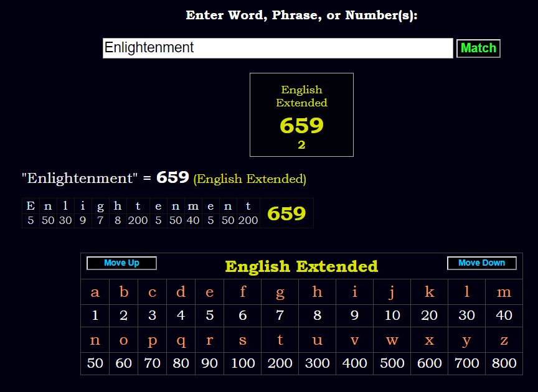Viewport: 538px width, 392px height.
Task: Click value 800 in the cipher table
Action: (504, 363)
